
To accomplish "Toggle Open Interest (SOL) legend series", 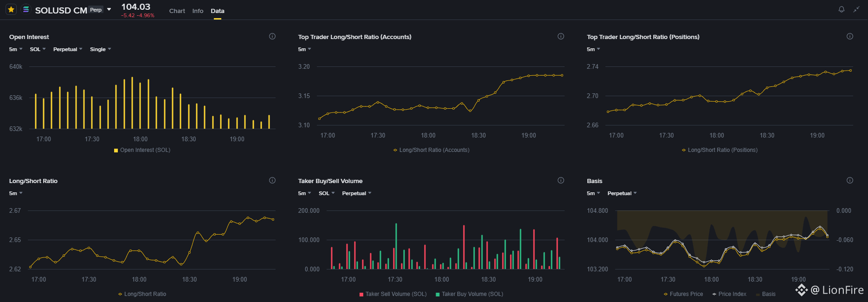I will coord(142,150).
